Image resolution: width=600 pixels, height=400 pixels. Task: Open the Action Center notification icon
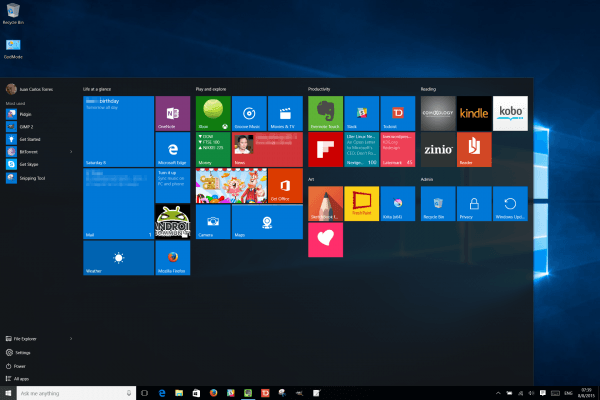(x=543, y=393)
